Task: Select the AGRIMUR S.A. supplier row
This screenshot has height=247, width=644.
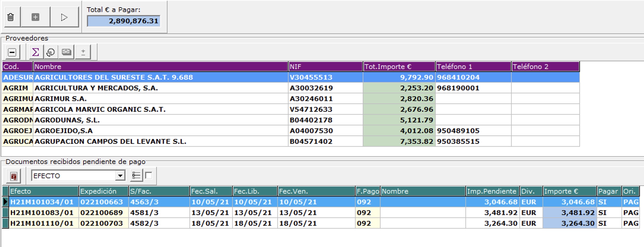Action: pyautogui.click(x=160, y=99)
